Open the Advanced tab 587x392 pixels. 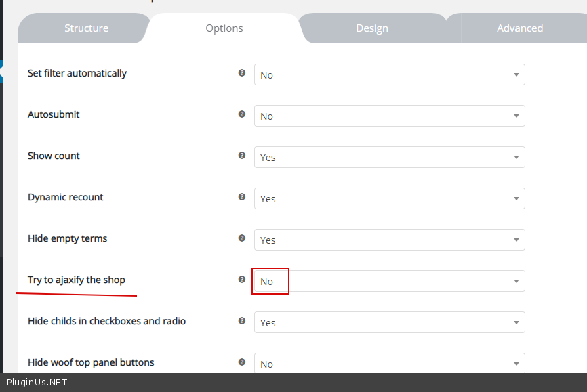pos(520,28)
